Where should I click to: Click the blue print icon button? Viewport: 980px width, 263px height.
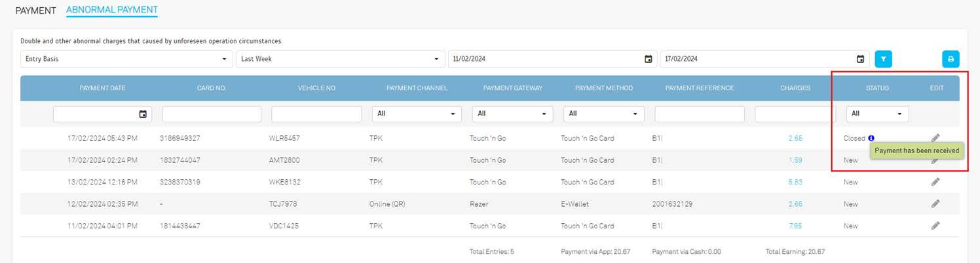(951, 59)
